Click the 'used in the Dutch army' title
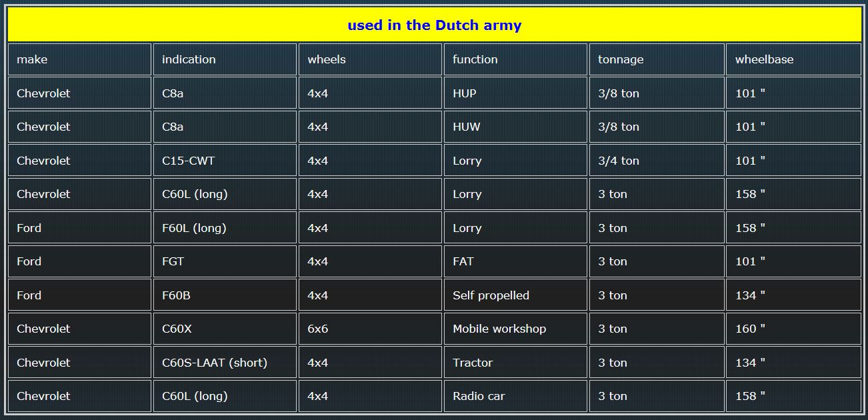The height and width of the screenshot is (420, 868). (x=434, y=25)
